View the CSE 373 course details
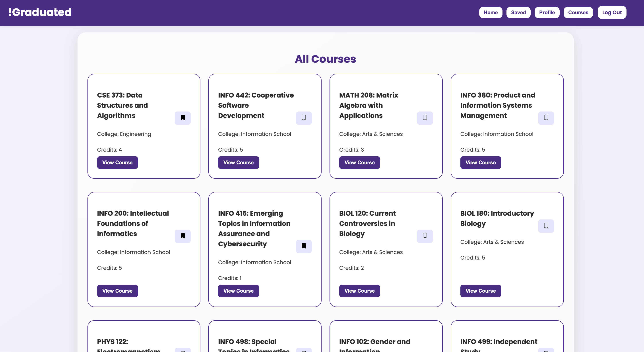 pyautogui.click(x=117, y=162)
